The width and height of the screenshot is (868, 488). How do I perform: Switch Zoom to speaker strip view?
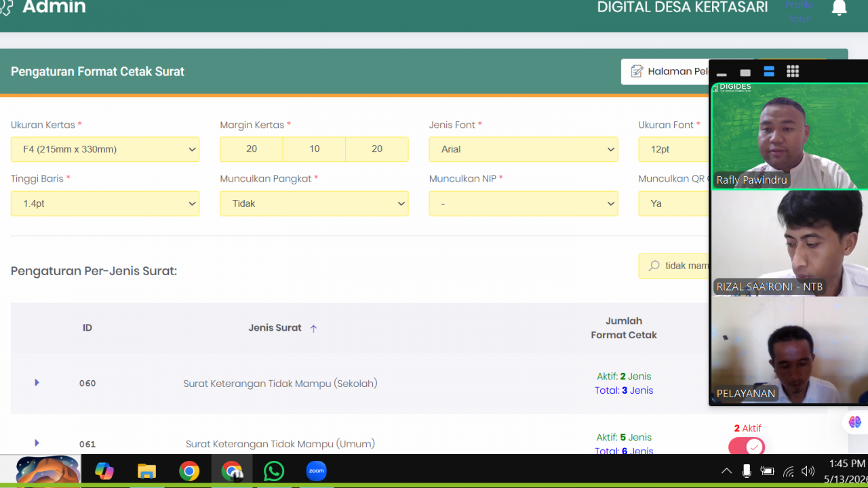769,71
